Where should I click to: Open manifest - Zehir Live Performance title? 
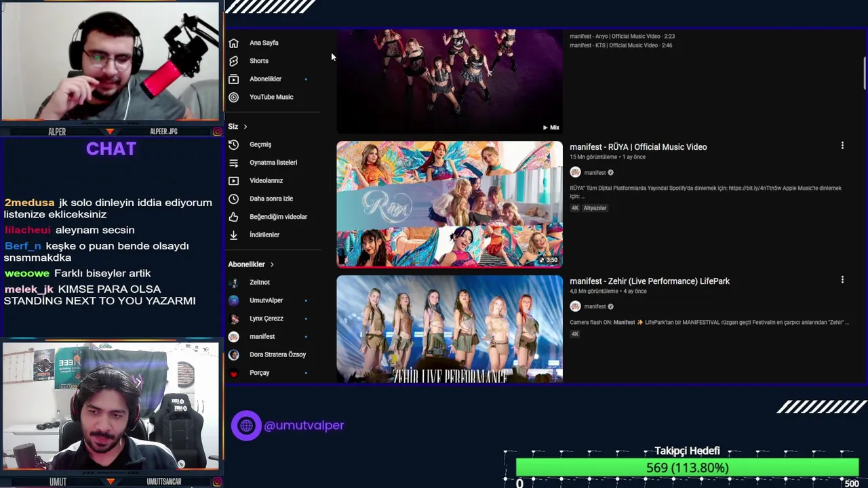tap(650, 281)
